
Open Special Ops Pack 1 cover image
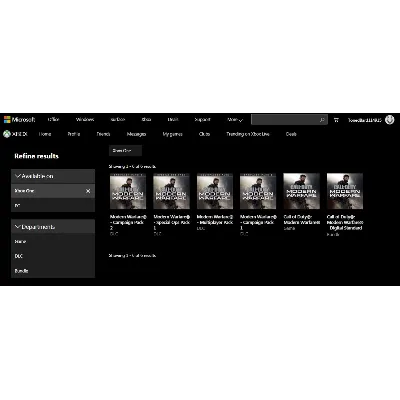pyautogui.click(x=171, y=191)
